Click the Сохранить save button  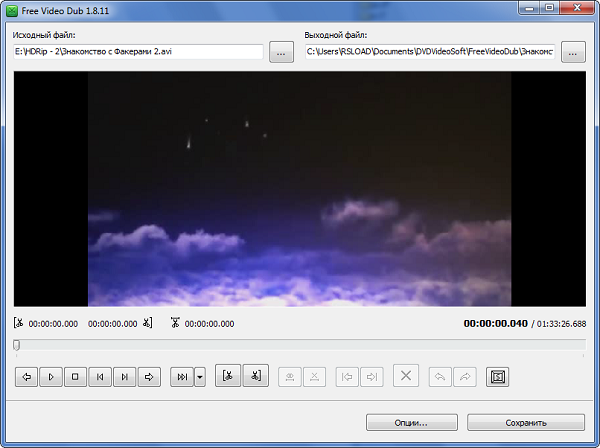tap(526, 422)
